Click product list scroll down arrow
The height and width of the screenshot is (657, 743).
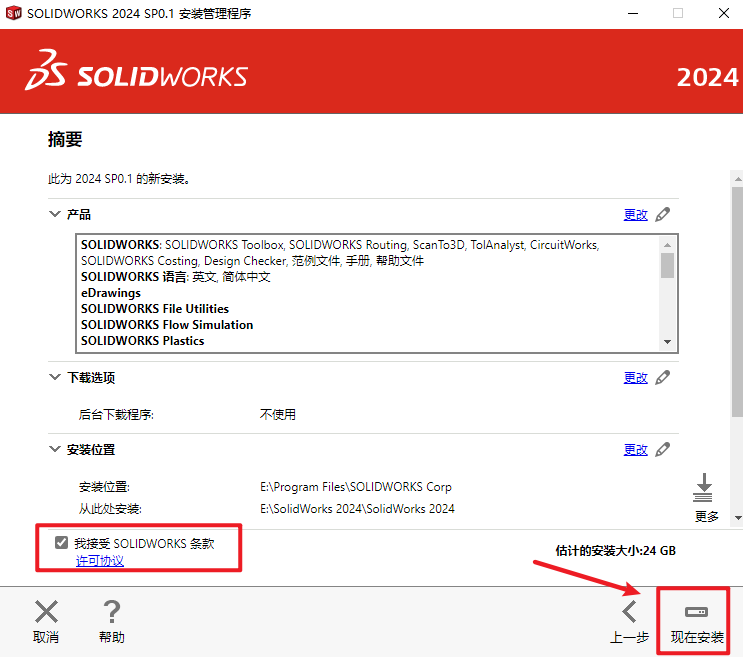point(667,342)
